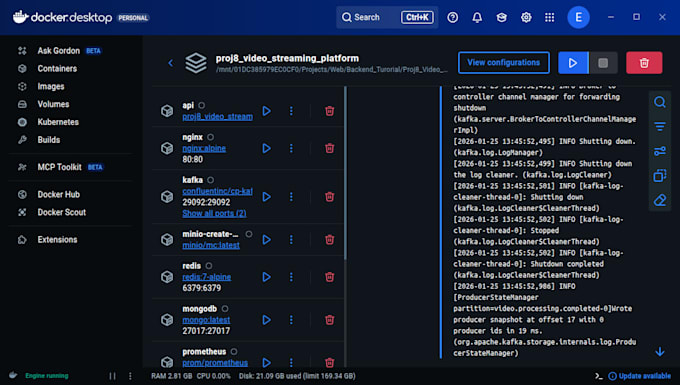The width and height of the screenshot is (680, 385).
Task: Open the Learning center icon
Action: click(x=501, y=17)
